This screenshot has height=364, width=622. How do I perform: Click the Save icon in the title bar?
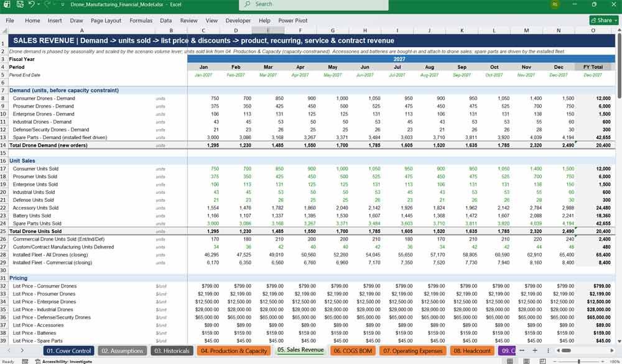coord(20,4)
